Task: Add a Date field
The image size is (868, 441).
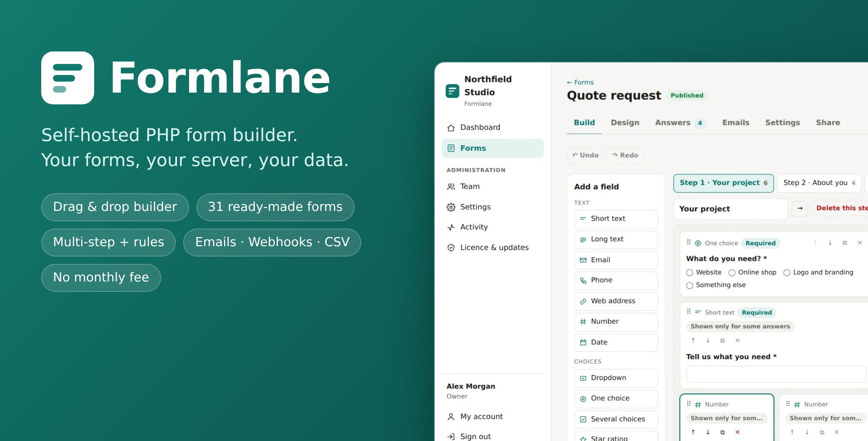Action: (616, 342)
